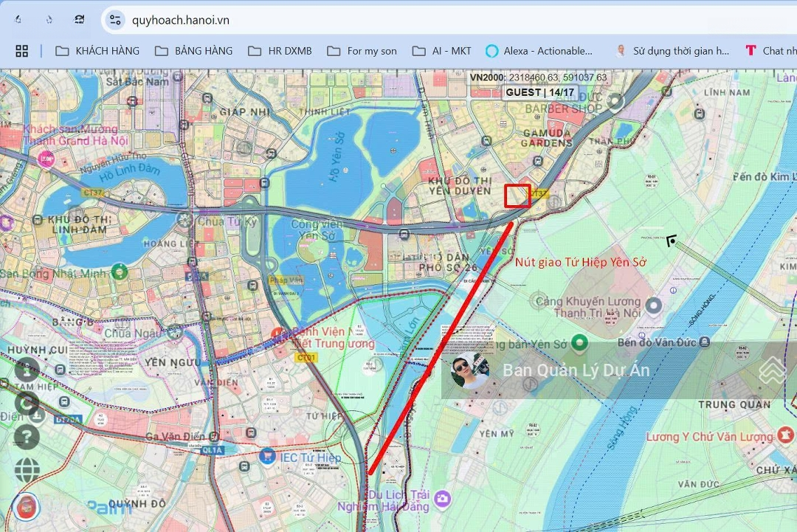Click browser reload button
The height and width of the screenshot is (532, 797).
coord(80,20)
